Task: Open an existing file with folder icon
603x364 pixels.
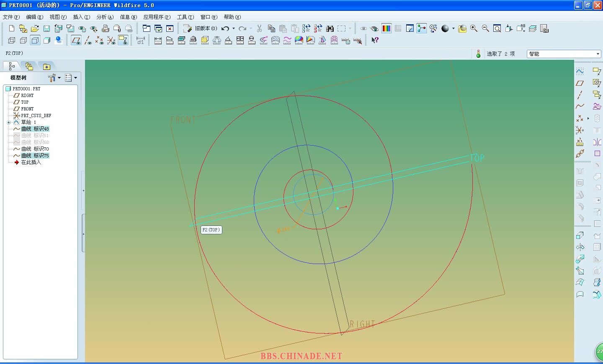Action: (35, 28)
